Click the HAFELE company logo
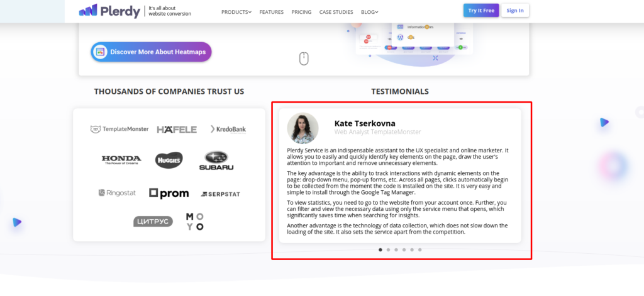 click(x=177, y=129)
